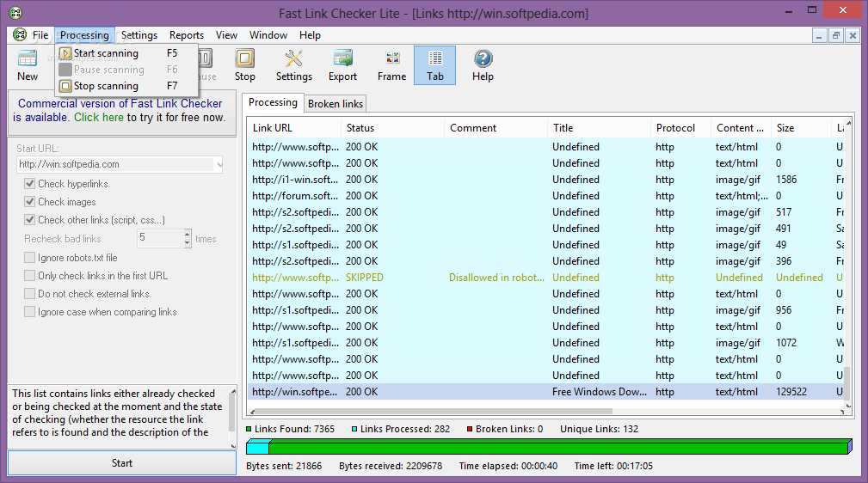The height and width of the screenshot is (483, 868).
Task: Enable Ignore robots.txt file
Action: pyautogui.click(x=30, y=258)
